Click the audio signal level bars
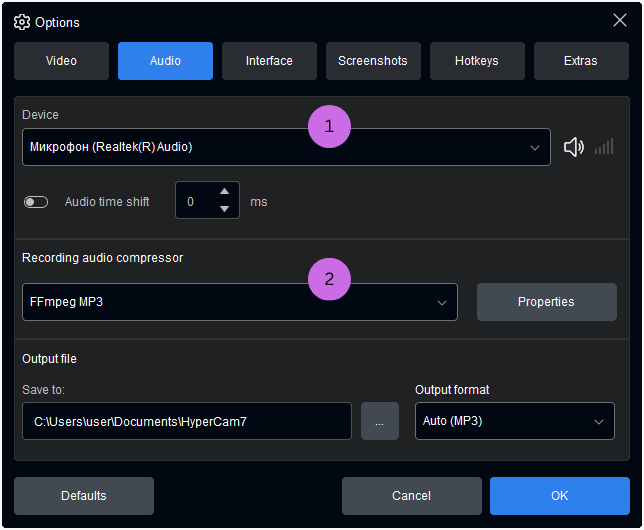The image size is (644, 530). point(604,147)
